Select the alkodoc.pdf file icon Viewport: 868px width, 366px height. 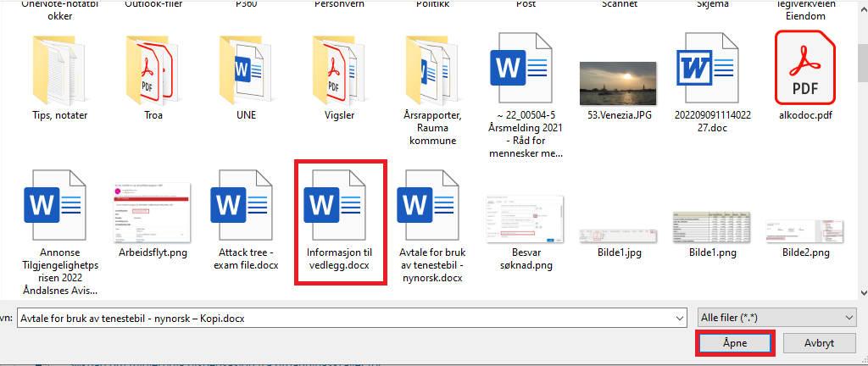pyautogui.click(x=804, y=67)
